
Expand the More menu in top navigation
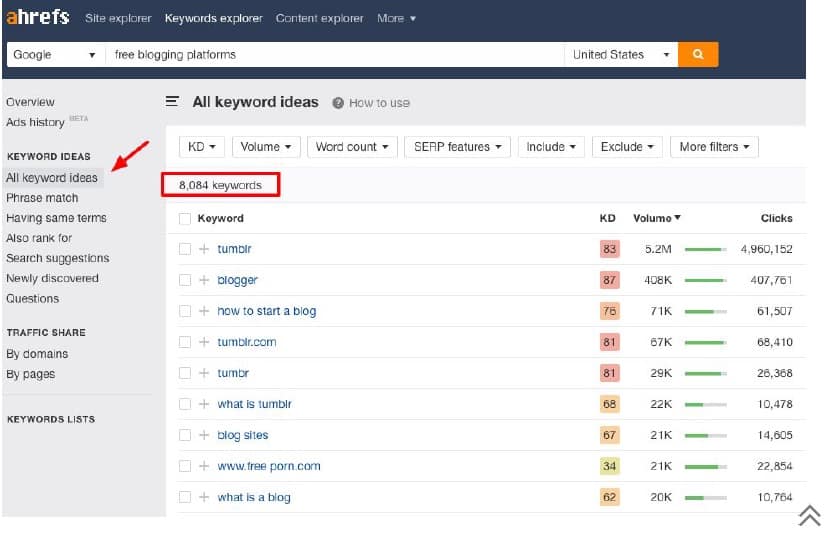click(x=396, y=19)
